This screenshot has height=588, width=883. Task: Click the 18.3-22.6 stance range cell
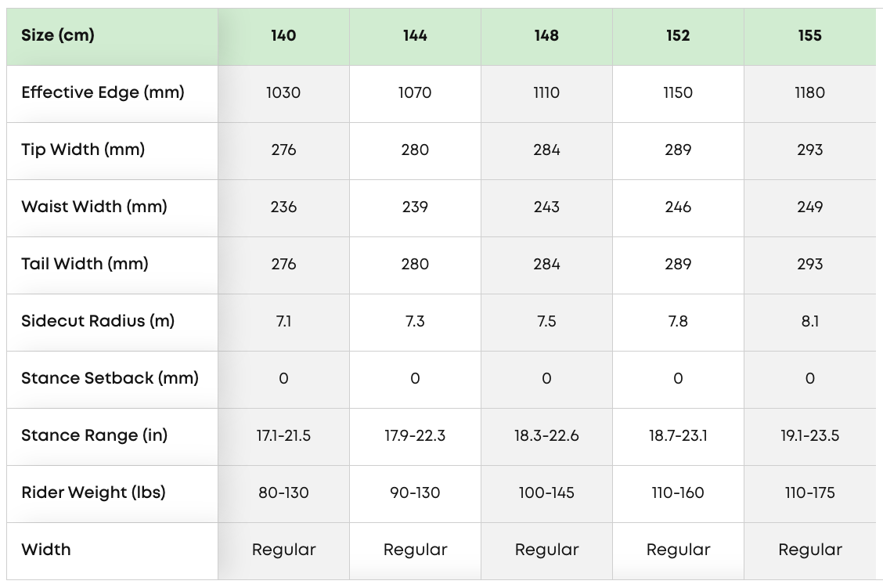point(546,436)
